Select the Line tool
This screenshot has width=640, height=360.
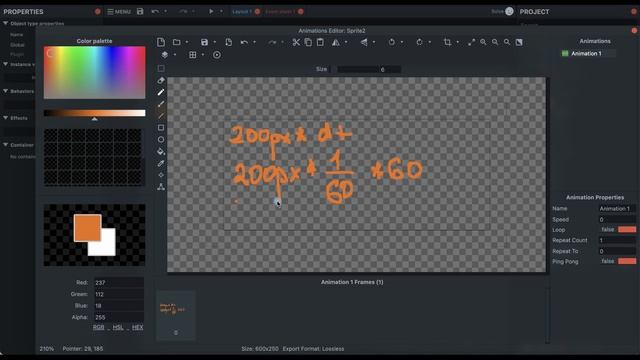161,116
